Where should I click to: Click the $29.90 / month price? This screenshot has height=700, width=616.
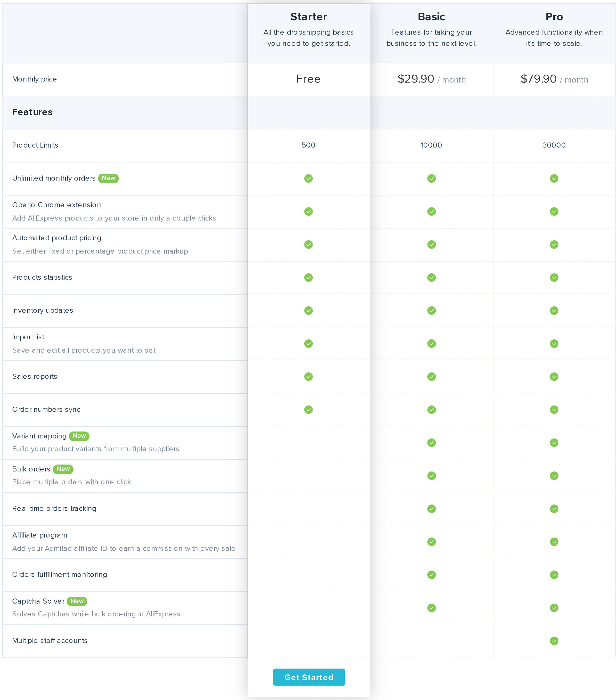(431, 79)
